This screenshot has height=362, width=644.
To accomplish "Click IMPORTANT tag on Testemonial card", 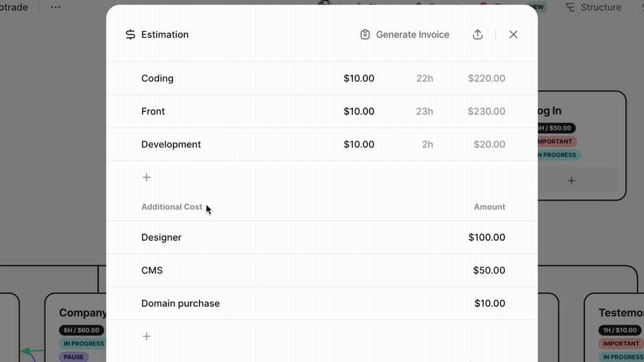I will click(621, 344).
